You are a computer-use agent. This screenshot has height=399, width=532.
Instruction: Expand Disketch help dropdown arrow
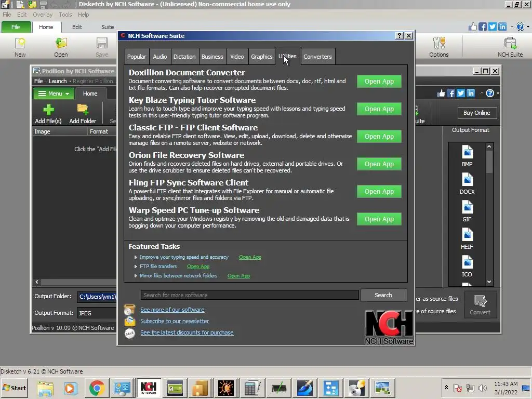point(528,26)
